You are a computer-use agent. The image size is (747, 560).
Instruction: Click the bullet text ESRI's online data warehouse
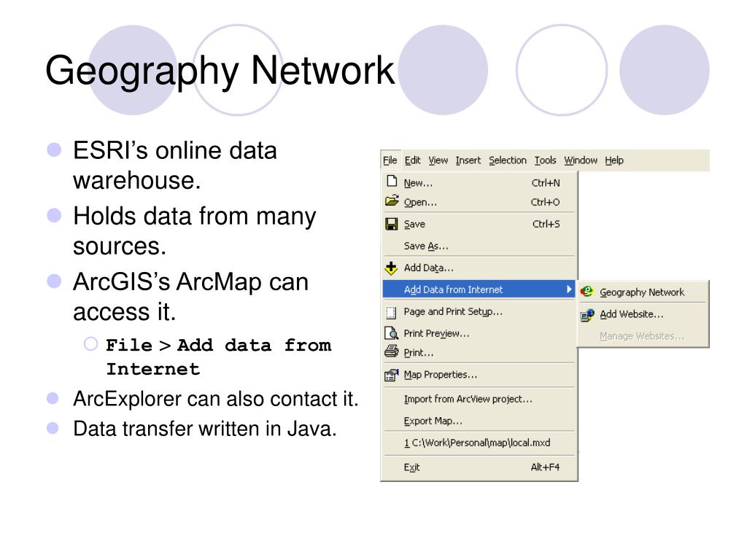pos(175,166)
